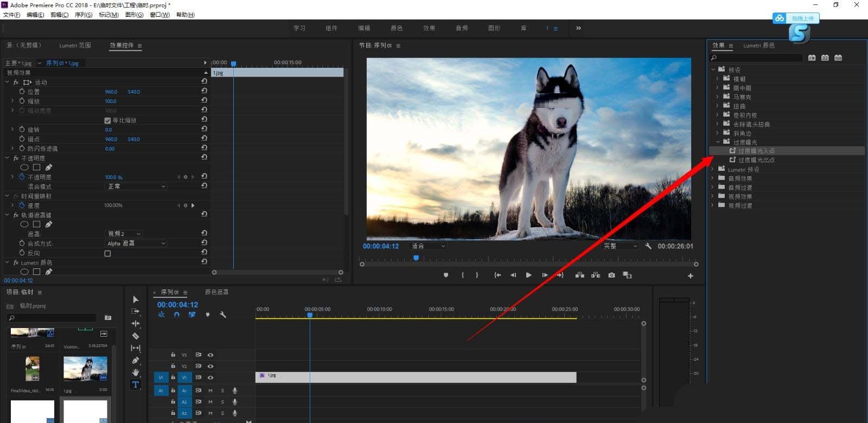Screen dimensions: 868x423
Task: Open the 混合模式 blend mode dropdown
Action: pyautogui.click(x=136, y=187)
